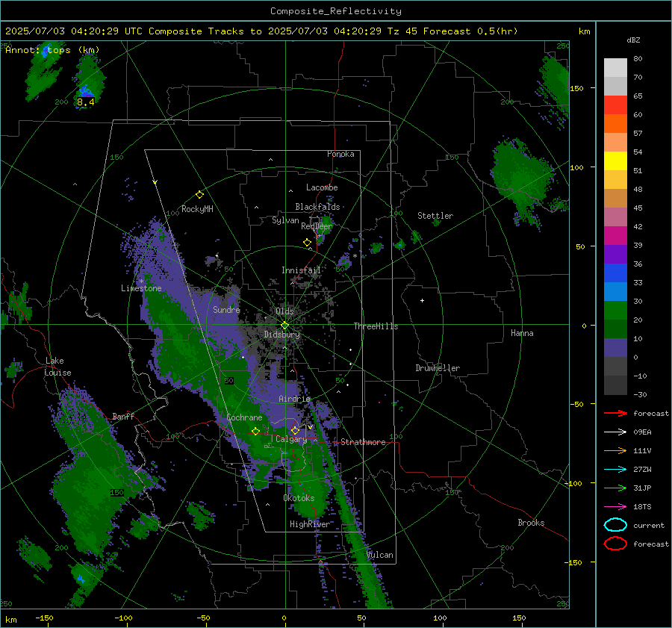Click the Lacombe town label

pos(322,187)
